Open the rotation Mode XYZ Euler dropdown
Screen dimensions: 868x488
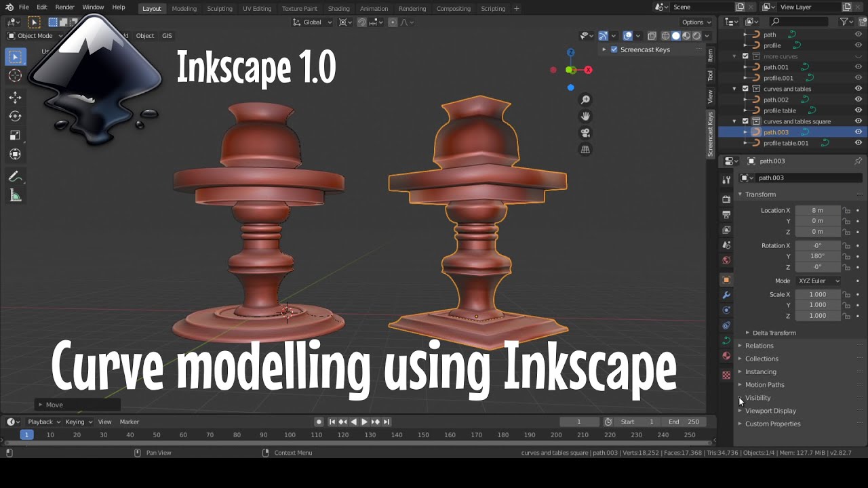[818, 281]
